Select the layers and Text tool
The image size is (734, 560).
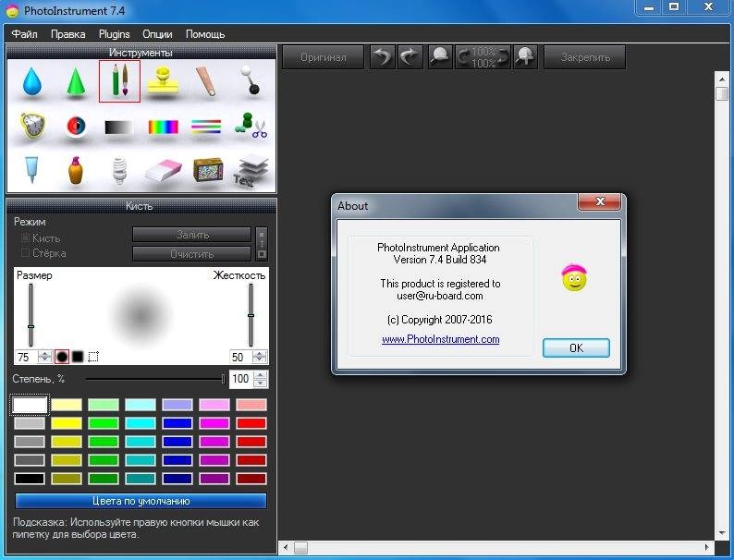[251, 170]
